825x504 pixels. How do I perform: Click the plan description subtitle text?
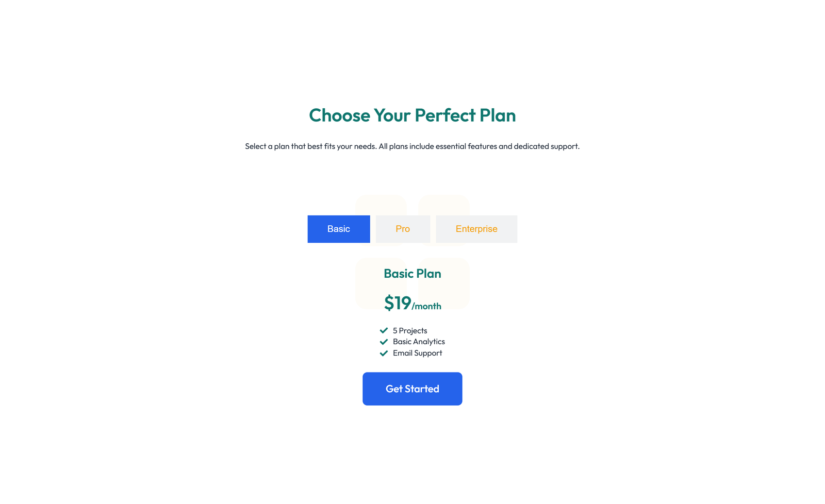pyautogui.click(x=412, y=146)
